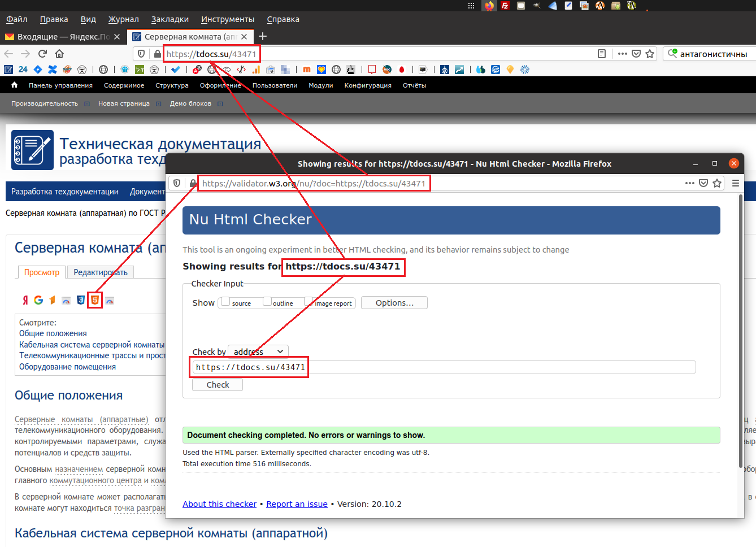Click the HTML5 validator icon on the page

pyautogui.click(x=95, y=300)
